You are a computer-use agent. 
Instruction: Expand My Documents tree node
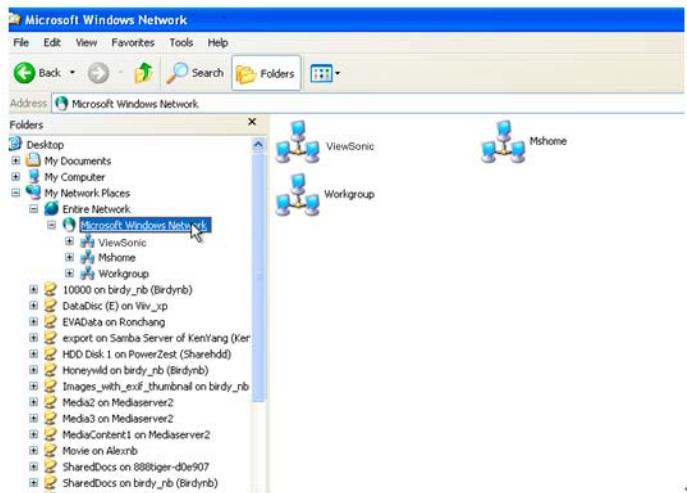[16, 161]
